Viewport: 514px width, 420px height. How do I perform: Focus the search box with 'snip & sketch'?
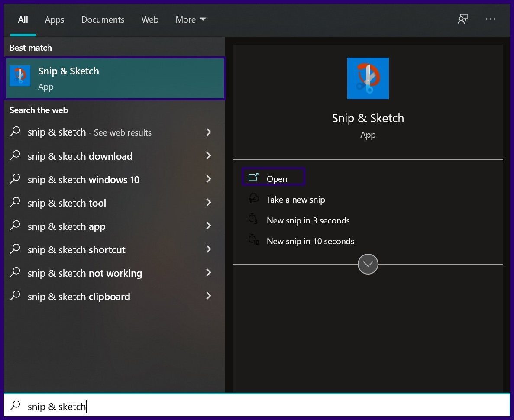coord(257,406)
